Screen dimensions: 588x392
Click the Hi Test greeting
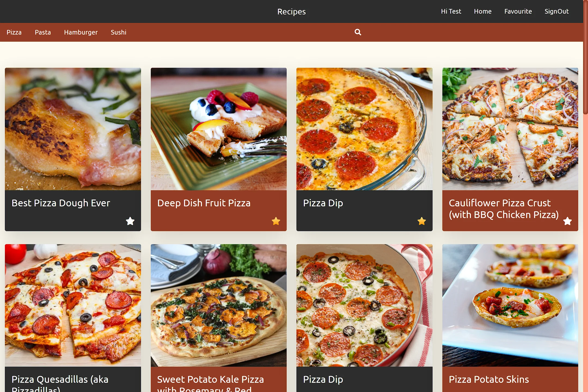pos(451,11)
